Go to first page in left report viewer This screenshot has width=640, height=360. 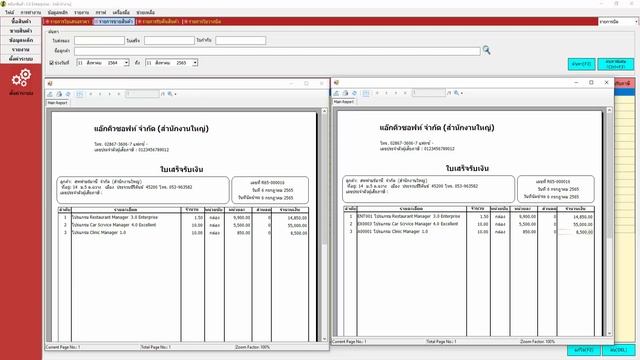(91, 94)
